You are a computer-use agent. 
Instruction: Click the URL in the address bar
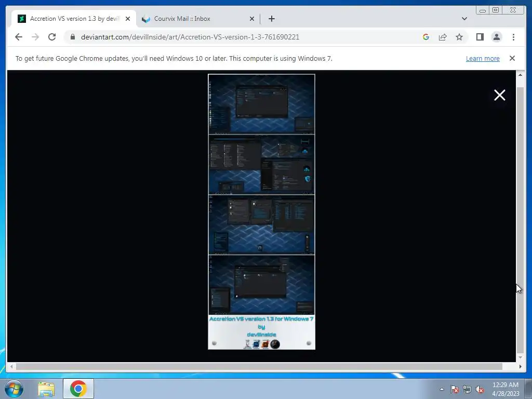pos(190,37)
